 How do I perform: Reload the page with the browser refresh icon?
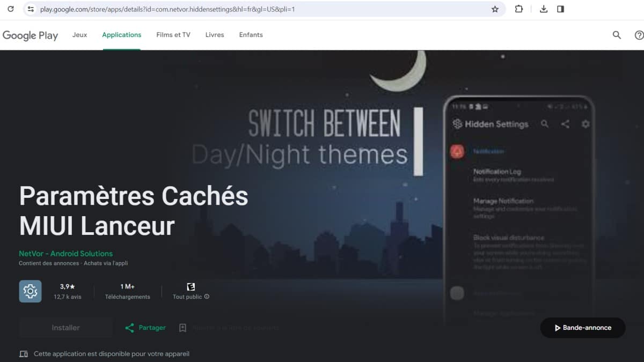coord(10,9)
